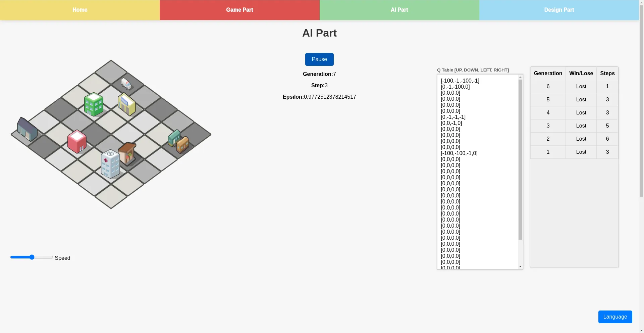Image resolution: width=644 pixels, height=333 pixels.
Task: Click the yellow shop building
Action: coord(127,104)
